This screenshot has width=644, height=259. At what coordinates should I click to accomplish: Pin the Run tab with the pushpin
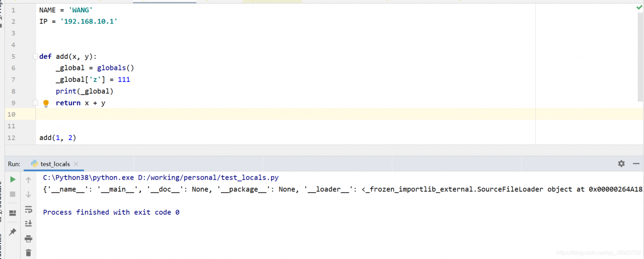[13, 232]
